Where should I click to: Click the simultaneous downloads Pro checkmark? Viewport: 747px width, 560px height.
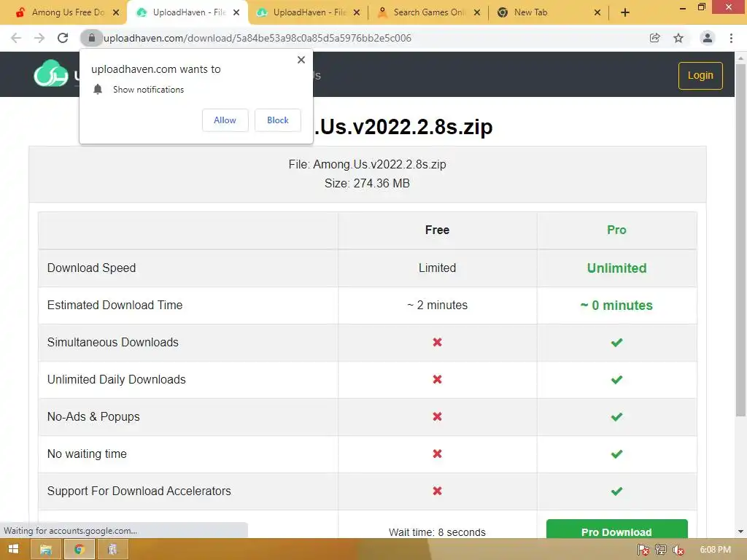[617, 343]
